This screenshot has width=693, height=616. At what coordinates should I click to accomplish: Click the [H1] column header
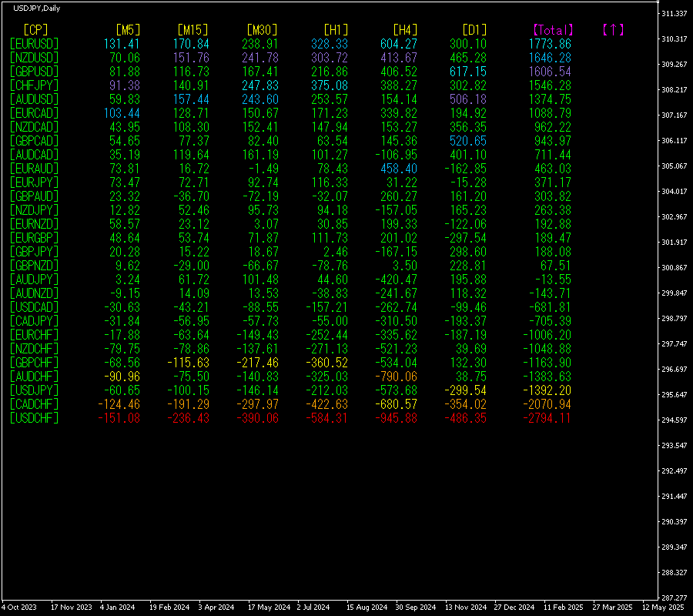336,30
